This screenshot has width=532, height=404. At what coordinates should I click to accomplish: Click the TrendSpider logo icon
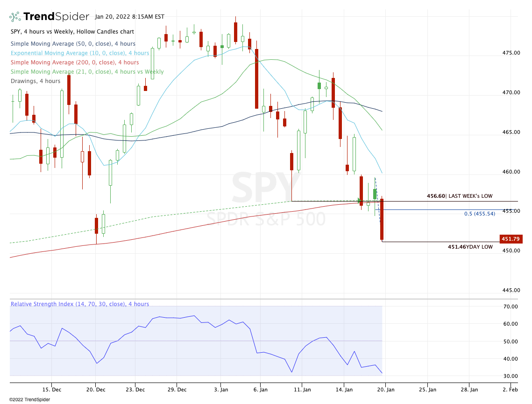click(15, 17)
